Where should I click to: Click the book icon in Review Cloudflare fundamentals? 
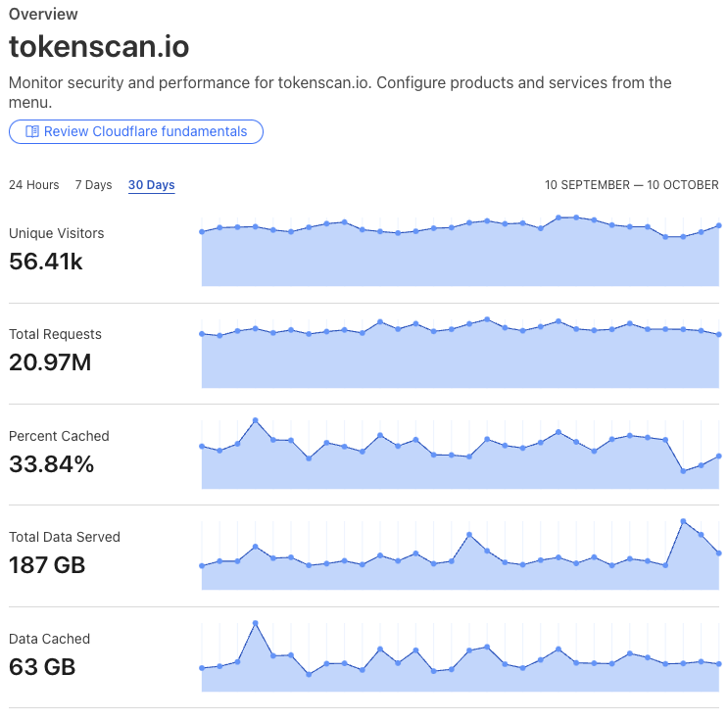tap(32, 131)
